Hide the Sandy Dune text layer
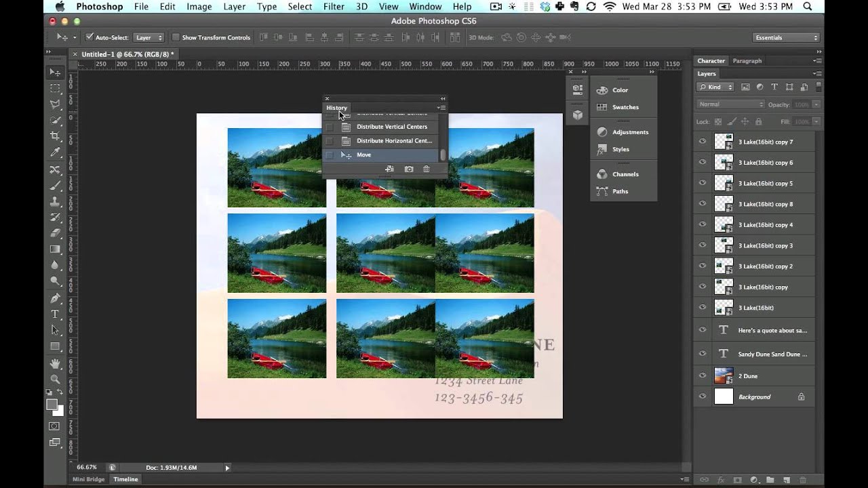The width and height of the screenshot is (868, 488). point(703,354)
